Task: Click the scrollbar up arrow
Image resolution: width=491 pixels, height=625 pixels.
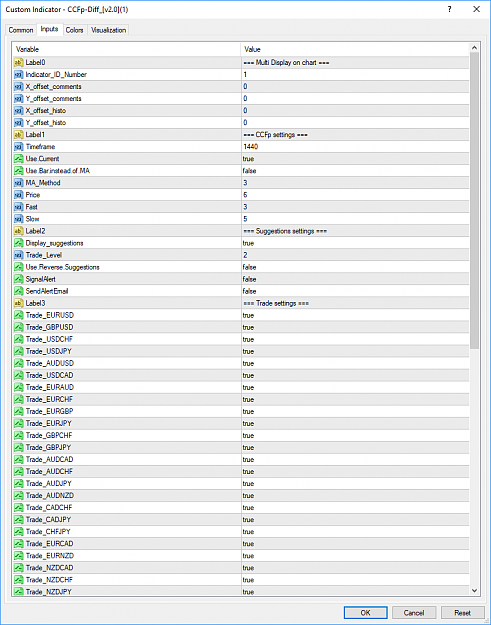Action: pos(474,48)
